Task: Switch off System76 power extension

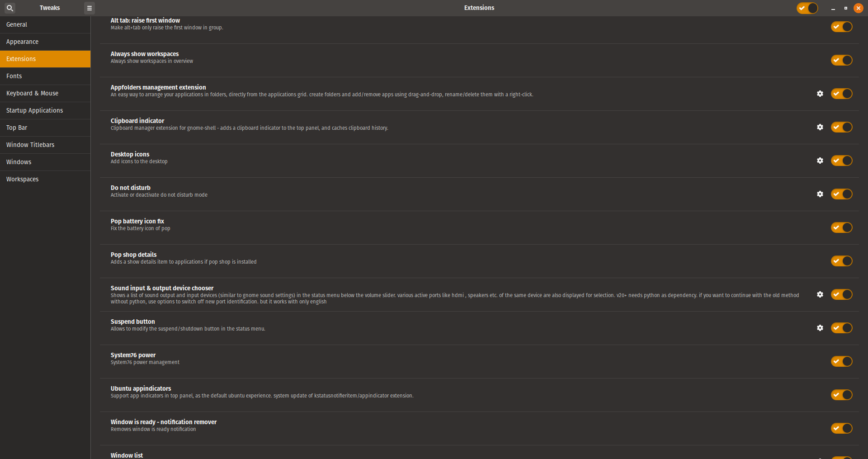Action: pos(842,361)
